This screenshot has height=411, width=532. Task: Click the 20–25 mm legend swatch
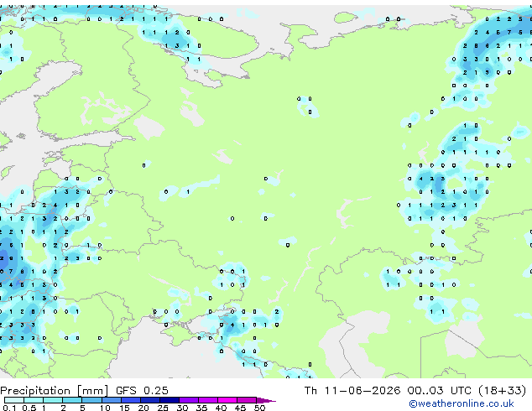(x=150, y=400)
